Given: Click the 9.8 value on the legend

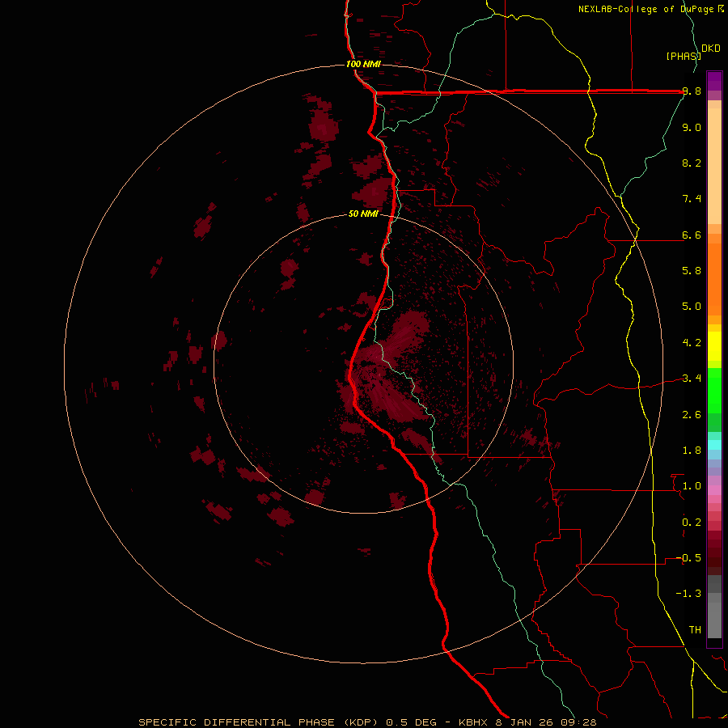Looking at the screenshot, I should pyautogui.click(x=692, y=91).
